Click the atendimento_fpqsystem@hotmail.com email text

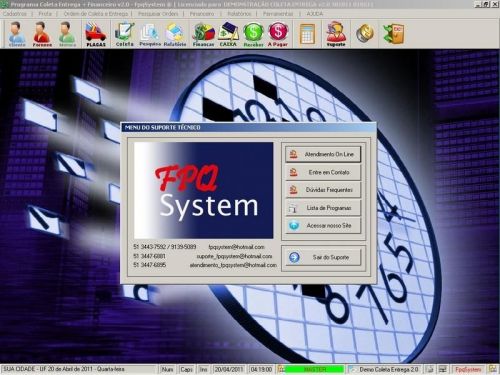[233, 265]
